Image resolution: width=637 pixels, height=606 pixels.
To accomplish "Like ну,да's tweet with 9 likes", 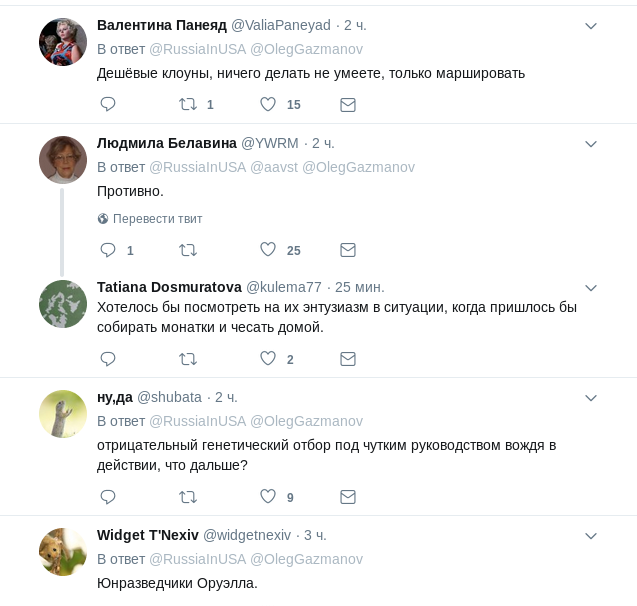I will coord(267,496).
